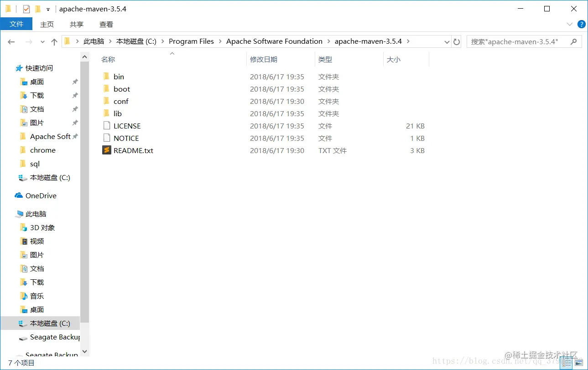Click the Back navigation arrow
588x370 pixels.
11,41
